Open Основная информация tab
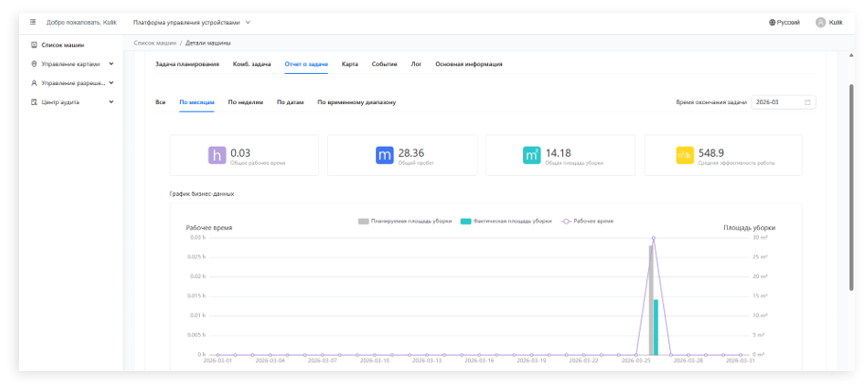Viewport: 868px width, 390px height. click(469, 64)
